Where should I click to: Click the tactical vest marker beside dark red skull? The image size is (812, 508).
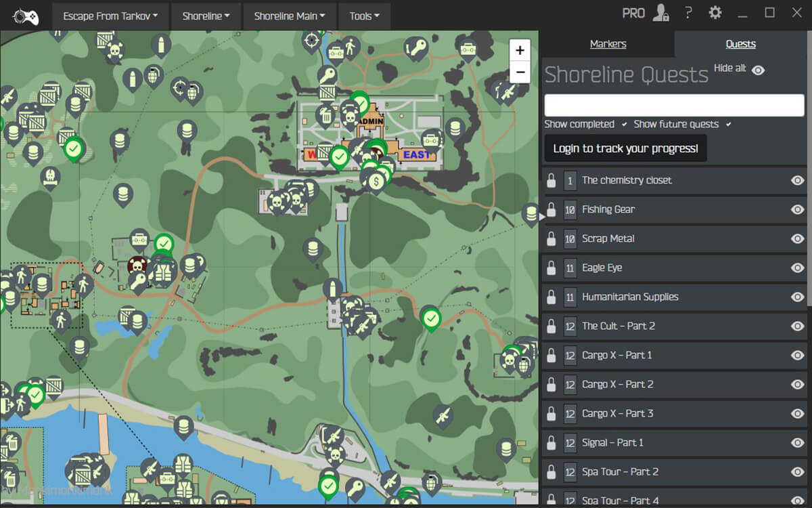click(x=162, y=272)
